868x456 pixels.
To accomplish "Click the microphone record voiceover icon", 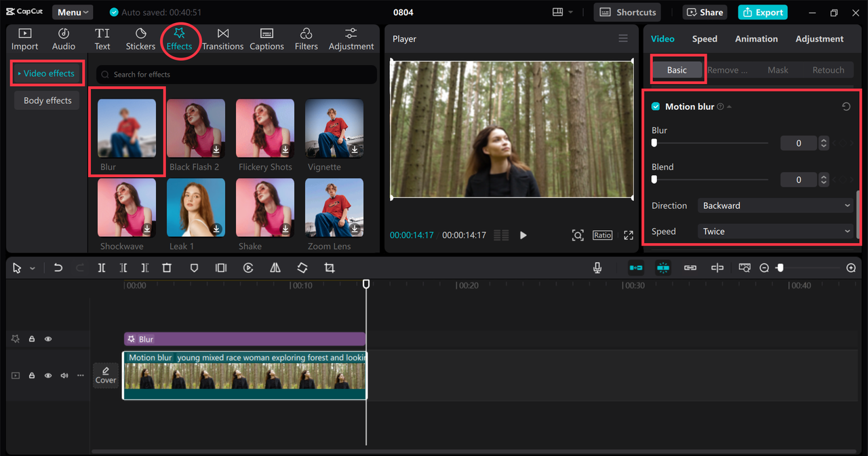I will click(597, 268).
